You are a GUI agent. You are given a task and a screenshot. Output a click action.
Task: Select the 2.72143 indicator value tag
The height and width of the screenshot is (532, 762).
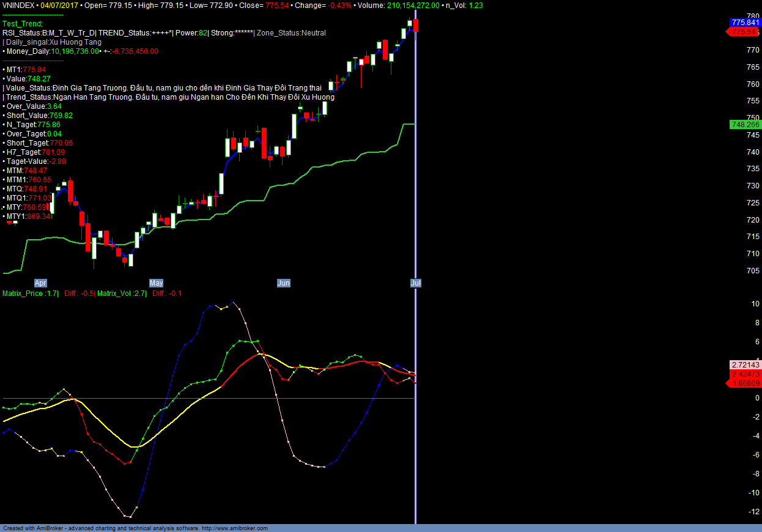point(744,364)
